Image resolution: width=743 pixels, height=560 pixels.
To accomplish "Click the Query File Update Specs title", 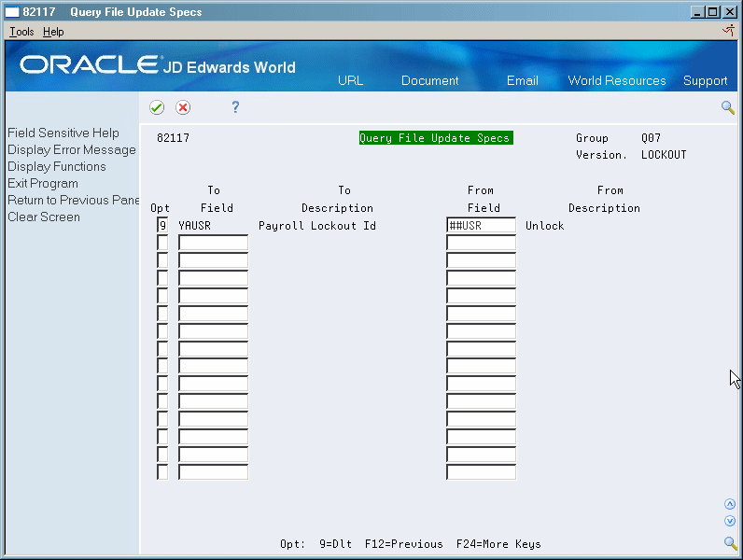I will point(436,138).
